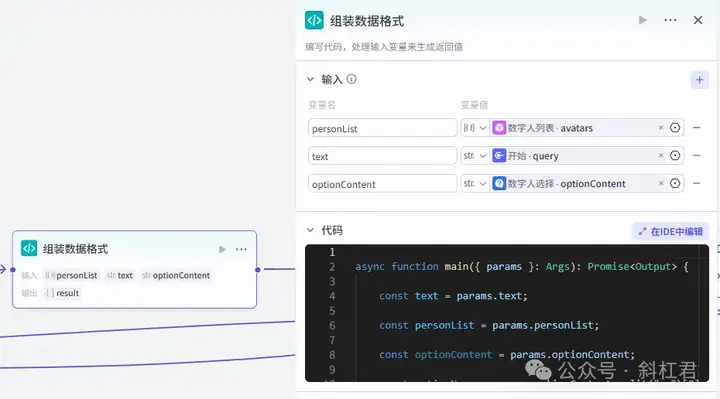
Task: Click the canvas node green code icon
Action: tap(29, 248)
